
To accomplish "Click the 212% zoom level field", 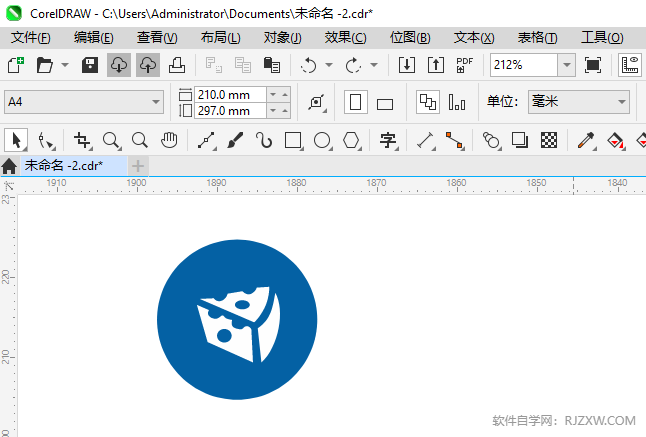I will pyautogui.click(x=524, y=65).
